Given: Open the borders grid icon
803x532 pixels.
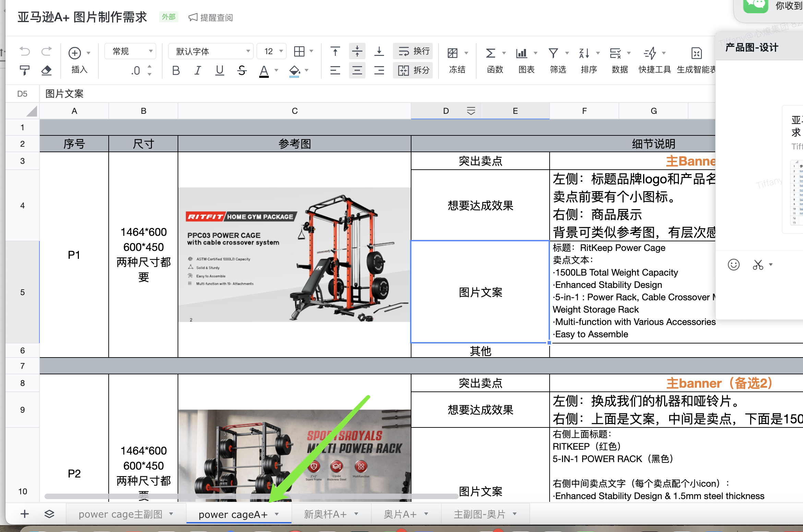Looking at the screenshot, I should tap(299, 51).
